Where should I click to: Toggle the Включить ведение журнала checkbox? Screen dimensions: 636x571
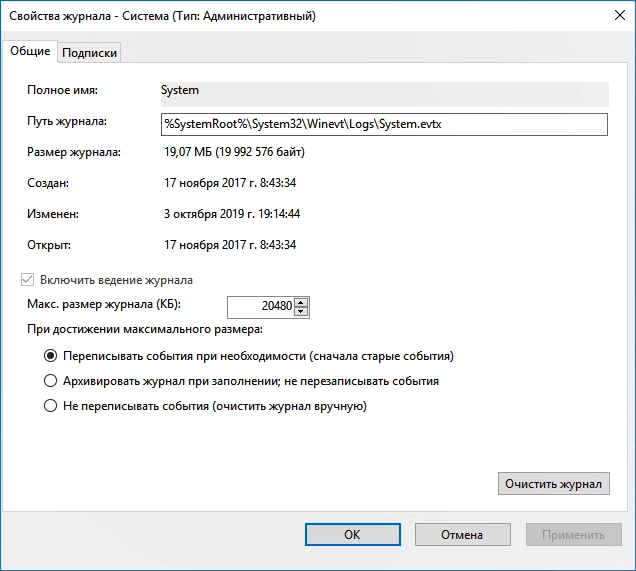click(x=27, y=280)
